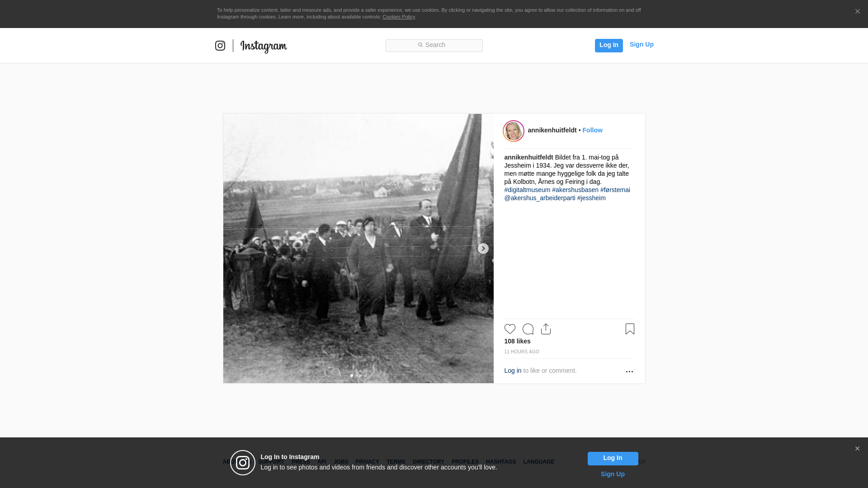Open the LANGUAGE selector in footer
868x488 pixels.
(x=538, y=462)
